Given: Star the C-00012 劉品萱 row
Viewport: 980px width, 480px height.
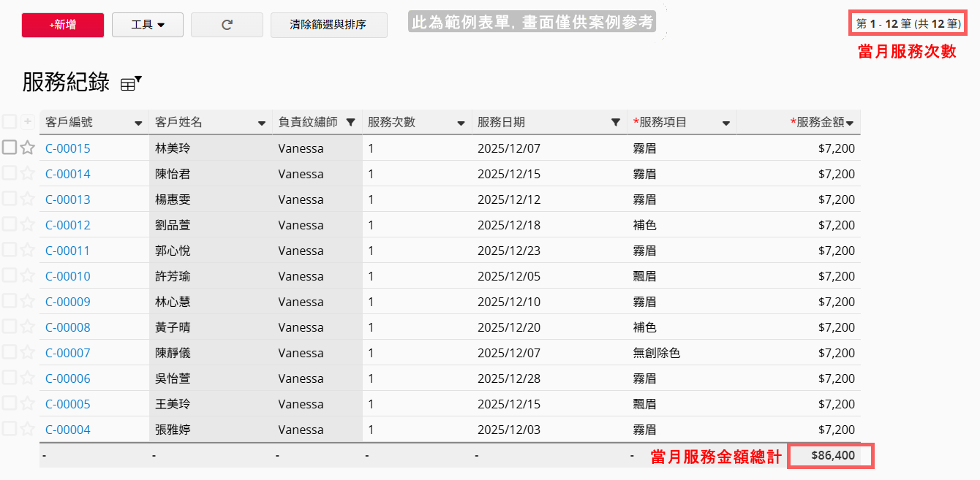Looking at the screenshot, I should (28, 225).
